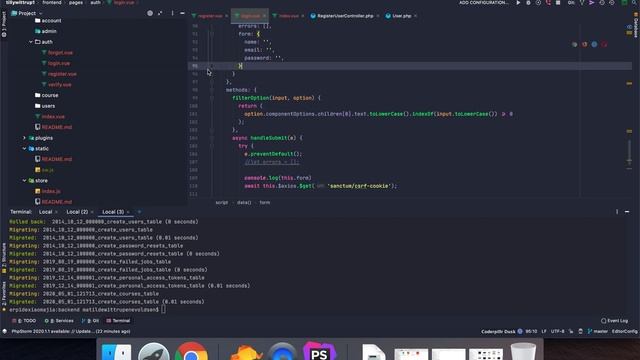Open the Services tool window tab
640x360 pixels.
pyautogui.click(x=59, y=321)
